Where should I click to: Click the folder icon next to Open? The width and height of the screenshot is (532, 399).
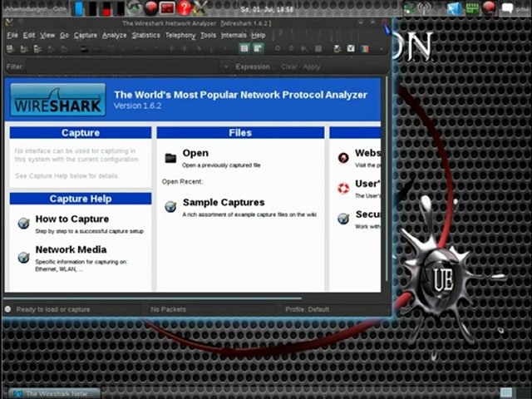170,158
